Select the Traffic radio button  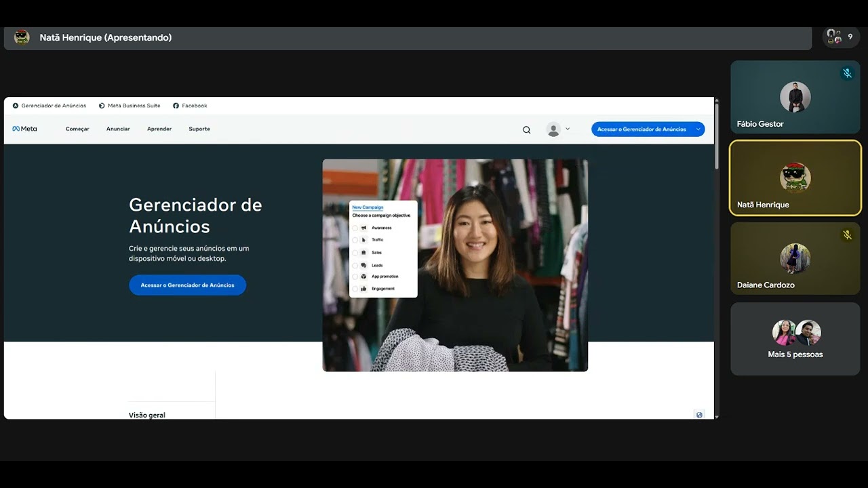pyautogui.click(x=355, y=240)
